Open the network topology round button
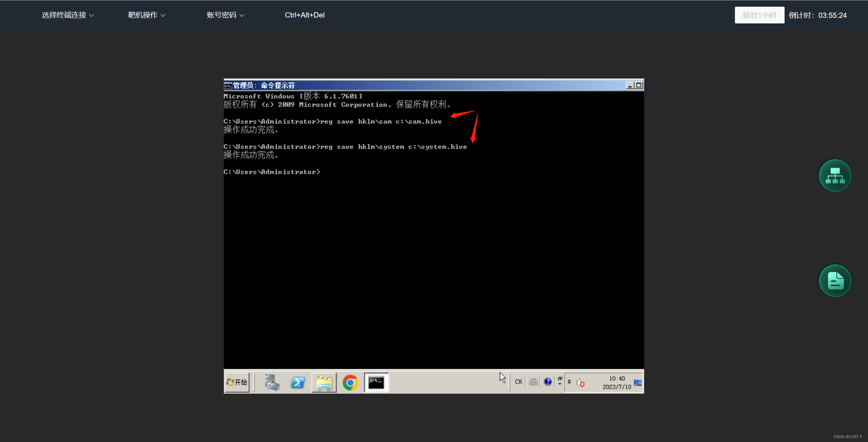Image resolution: width=868 pixels, height=442 pixels. pyautogui.click(x=835, y=175)
